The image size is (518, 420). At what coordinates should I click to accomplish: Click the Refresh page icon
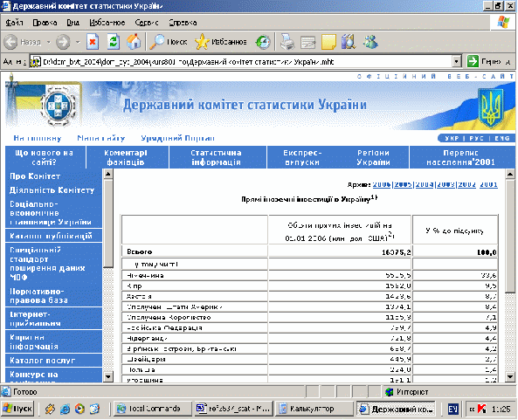click(114, 42)
